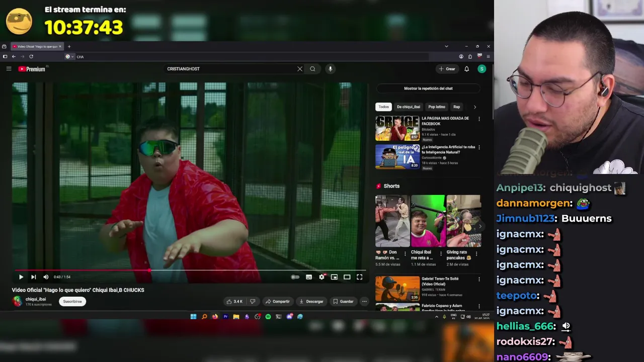The height and width of the screenshot is (362, 644).
Task: Select the De chiqui_ibai filter chip
Action: [408, 107]
